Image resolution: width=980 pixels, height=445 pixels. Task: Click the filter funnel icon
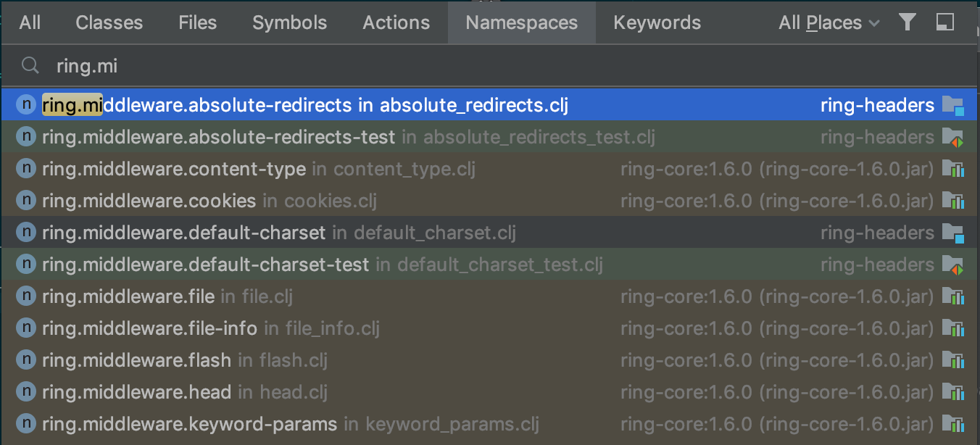click(x=907, y=22)
